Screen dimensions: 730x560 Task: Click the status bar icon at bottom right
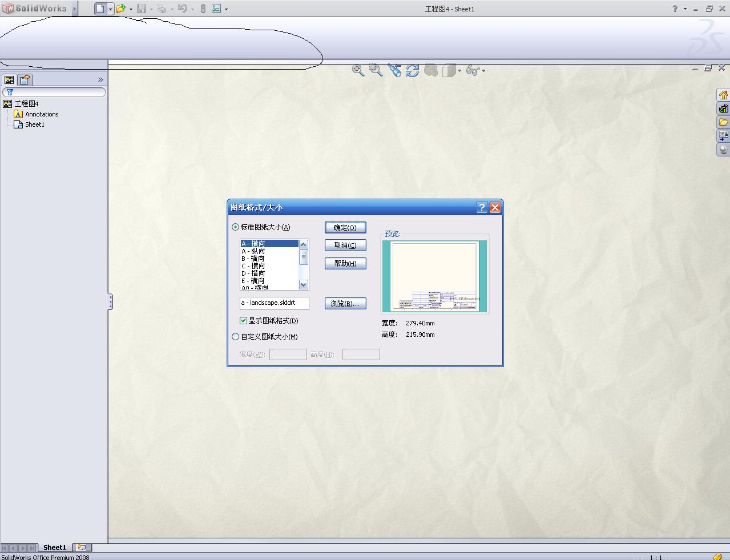click(x=717, y=557)
